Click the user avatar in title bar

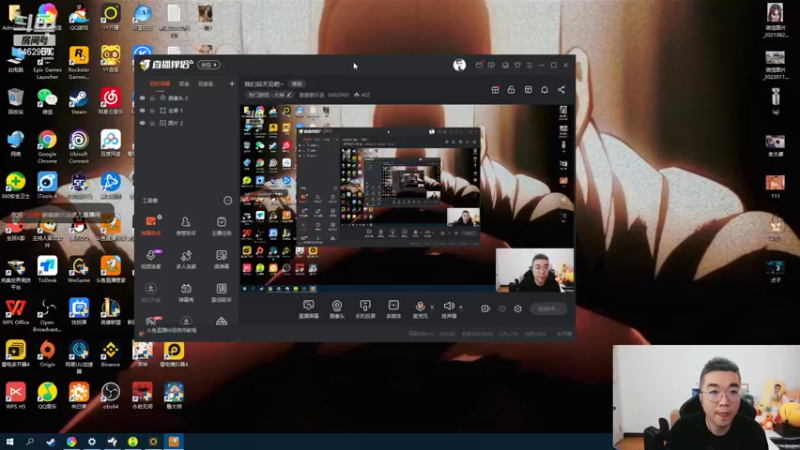459,65
